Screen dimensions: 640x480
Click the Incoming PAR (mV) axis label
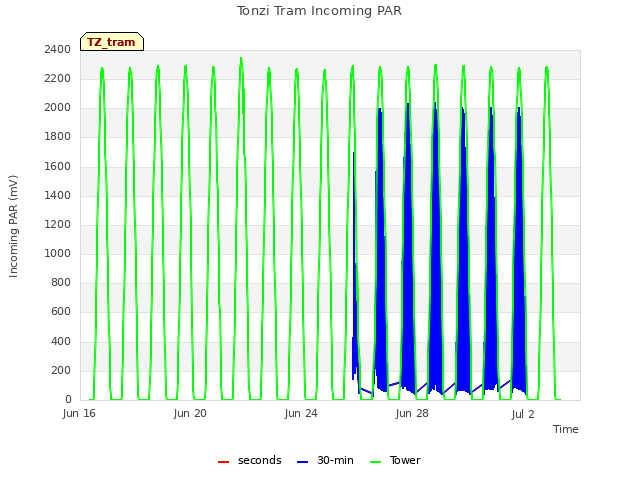(13, 227)
